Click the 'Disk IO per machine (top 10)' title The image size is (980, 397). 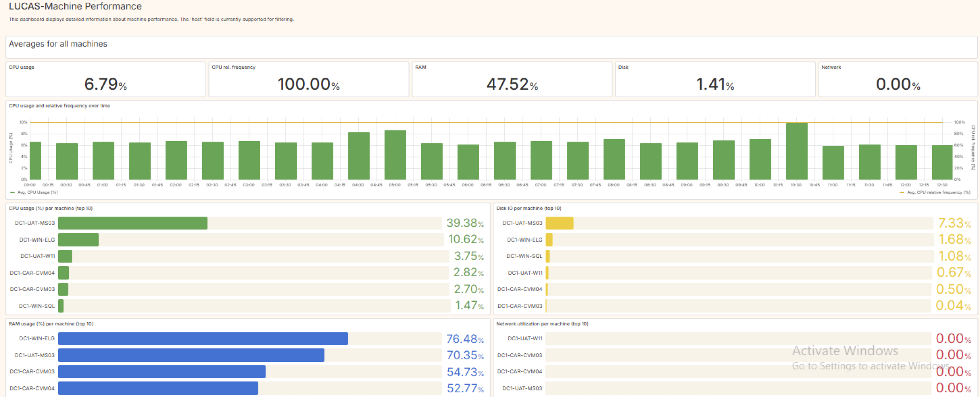[529, 208]
